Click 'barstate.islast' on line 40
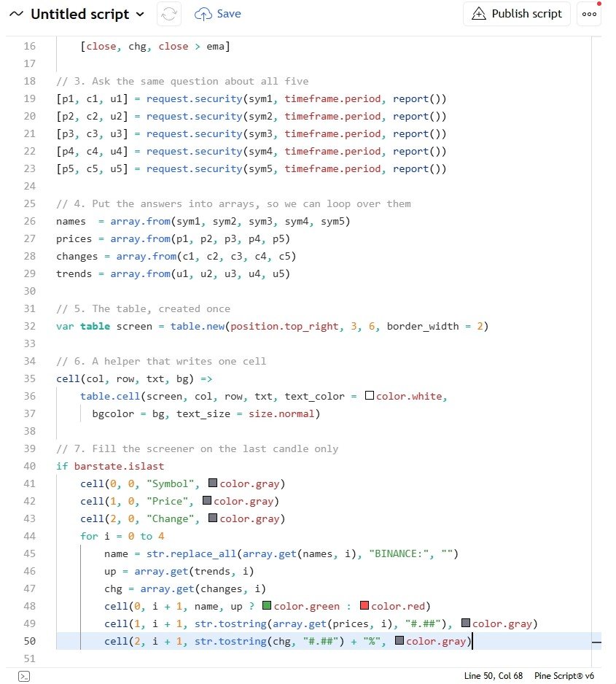 click(x=119, y=466)
